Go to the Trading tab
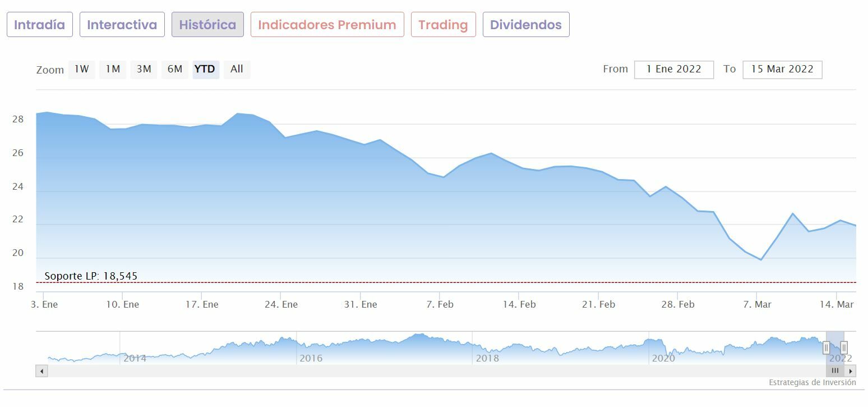Viewport: 868px width, 407px height. click(443, 25)
